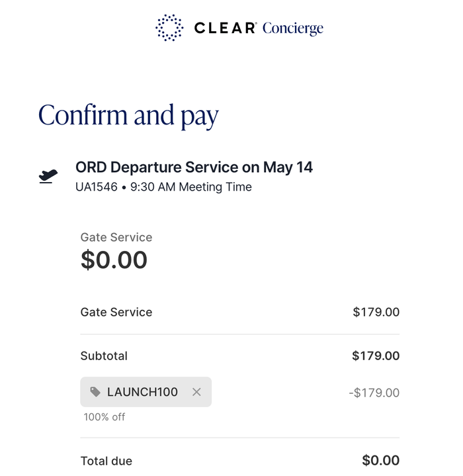Click the large $0.00 price amount
463x476 pixels.
pos(114,260)
